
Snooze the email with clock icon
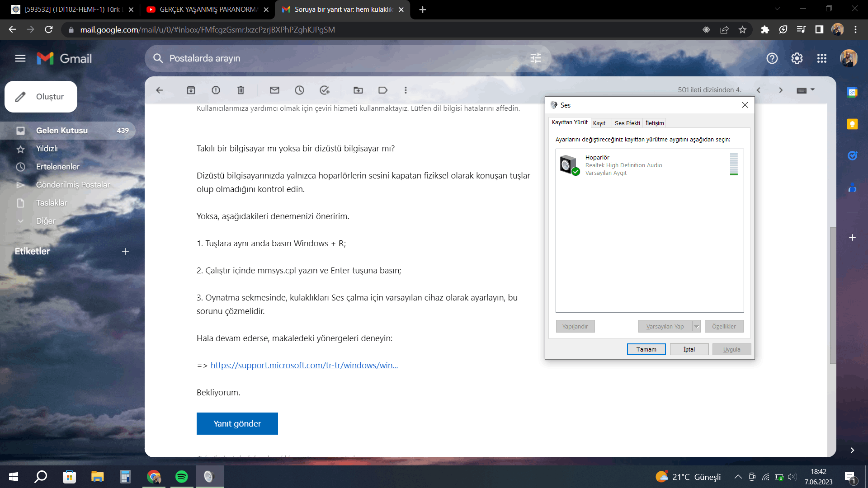[x=299, y=90]
